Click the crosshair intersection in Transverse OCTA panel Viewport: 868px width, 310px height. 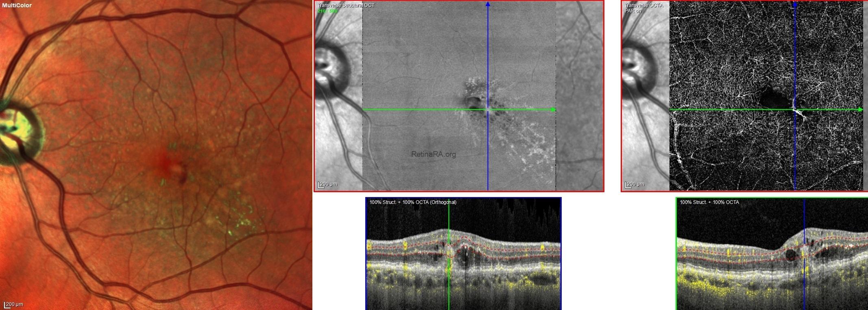(795, 110)
